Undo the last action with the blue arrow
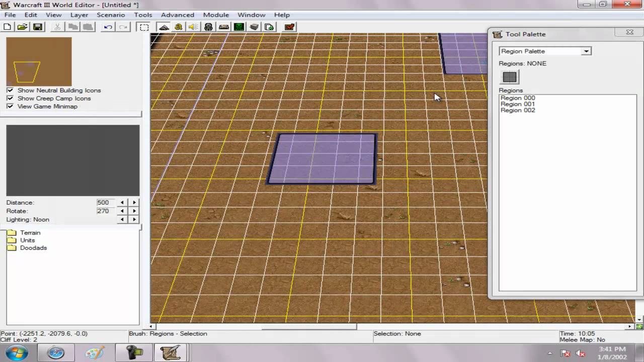Screen dimensions: 644x362 click(108, 27)
